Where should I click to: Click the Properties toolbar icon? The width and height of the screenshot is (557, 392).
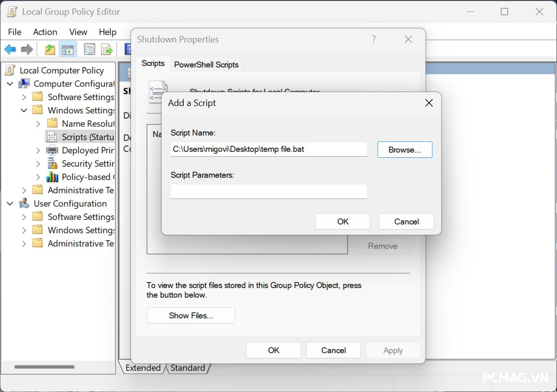pyautogui.click(x=89, y=49)
